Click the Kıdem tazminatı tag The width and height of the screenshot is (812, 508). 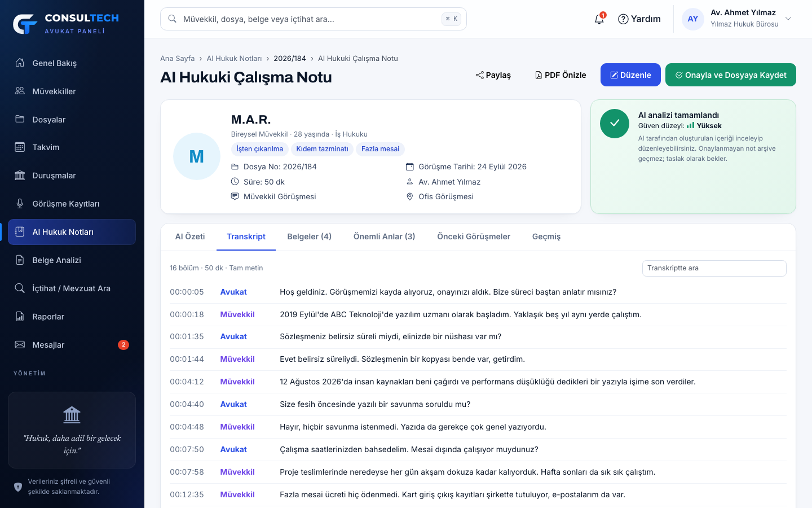click(322, 149)
